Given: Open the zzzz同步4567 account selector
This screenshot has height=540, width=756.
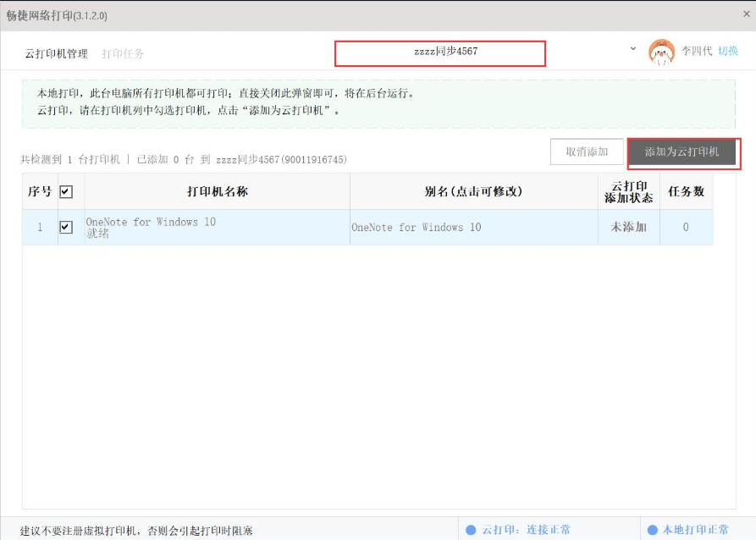Looking at the screenshot, I should (x=440, y=53).
